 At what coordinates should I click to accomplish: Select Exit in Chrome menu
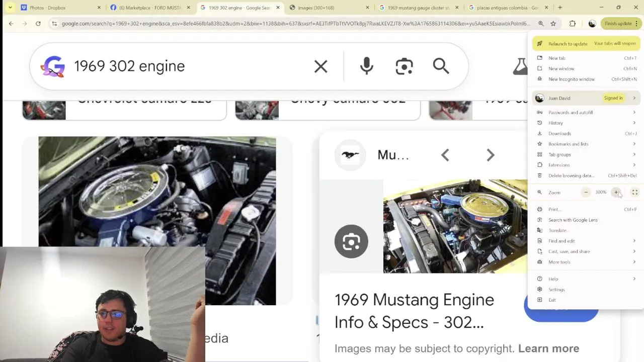click(586, 300)
